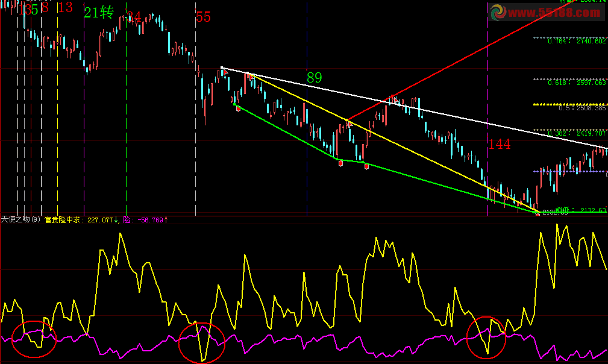Click red low marker below green line's second bend
This screenshot has width=608, height=364.
[x=366, y=167]
